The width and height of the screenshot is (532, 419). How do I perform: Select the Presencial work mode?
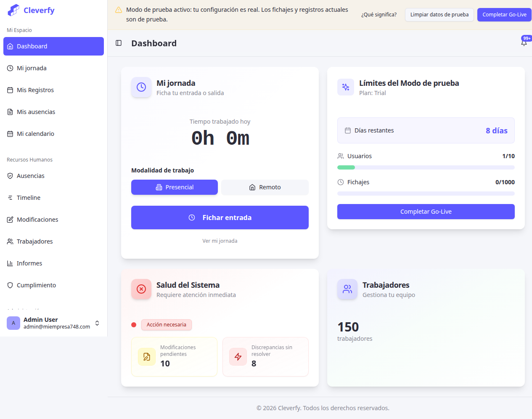pyautogui.click(x=174, y=187)
